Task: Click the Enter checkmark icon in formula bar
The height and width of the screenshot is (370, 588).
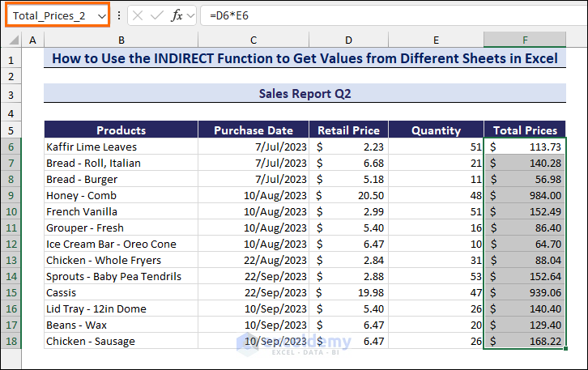Action: pos(158,16)
